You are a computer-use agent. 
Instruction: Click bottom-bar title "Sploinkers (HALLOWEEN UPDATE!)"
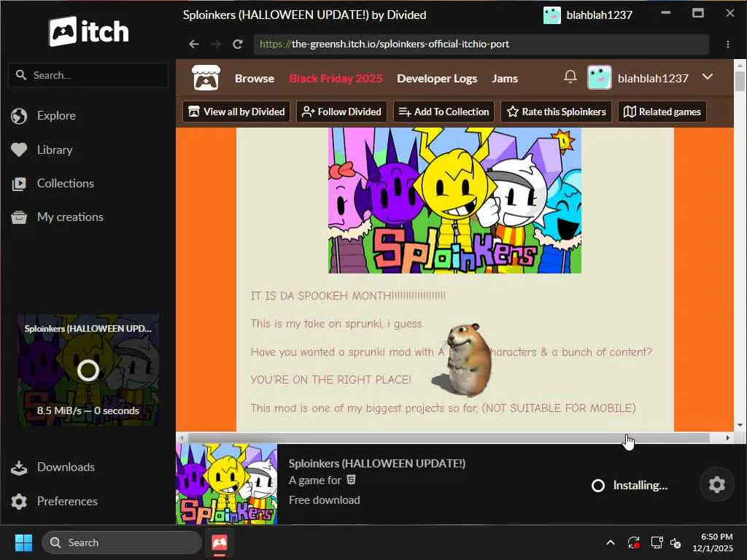coord(377,463)
